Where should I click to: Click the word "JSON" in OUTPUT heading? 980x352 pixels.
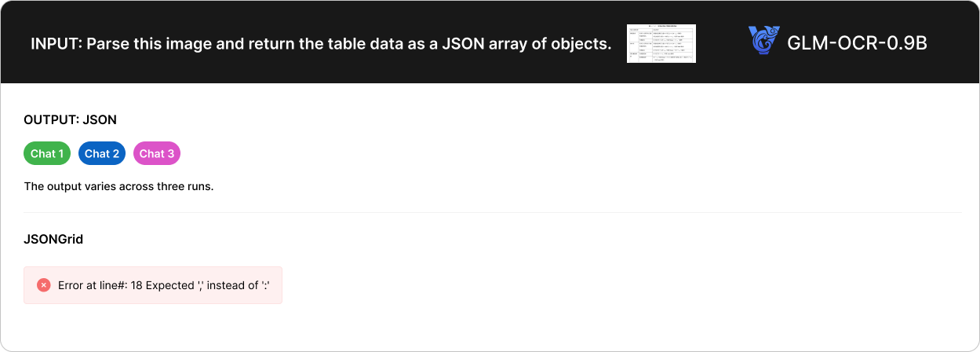click(x=100, y=119)
